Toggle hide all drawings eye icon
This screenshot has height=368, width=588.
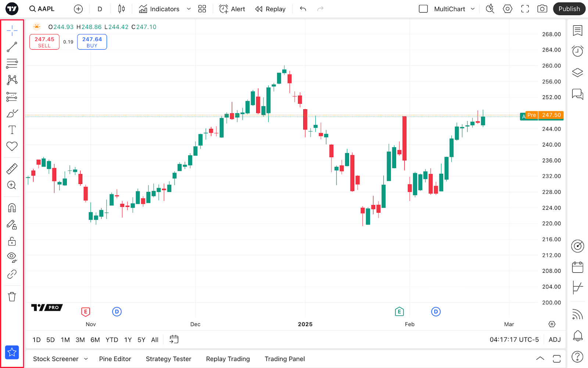coord(12,258)
